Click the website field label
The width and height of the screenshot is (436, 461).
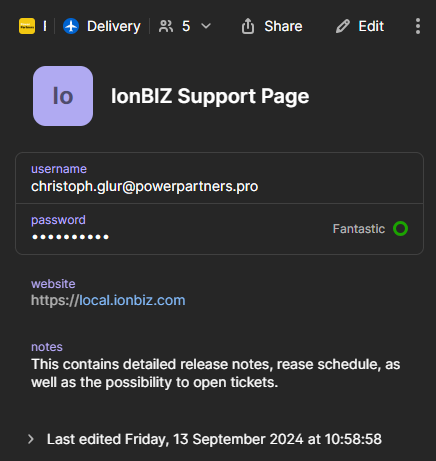point(53,284)
